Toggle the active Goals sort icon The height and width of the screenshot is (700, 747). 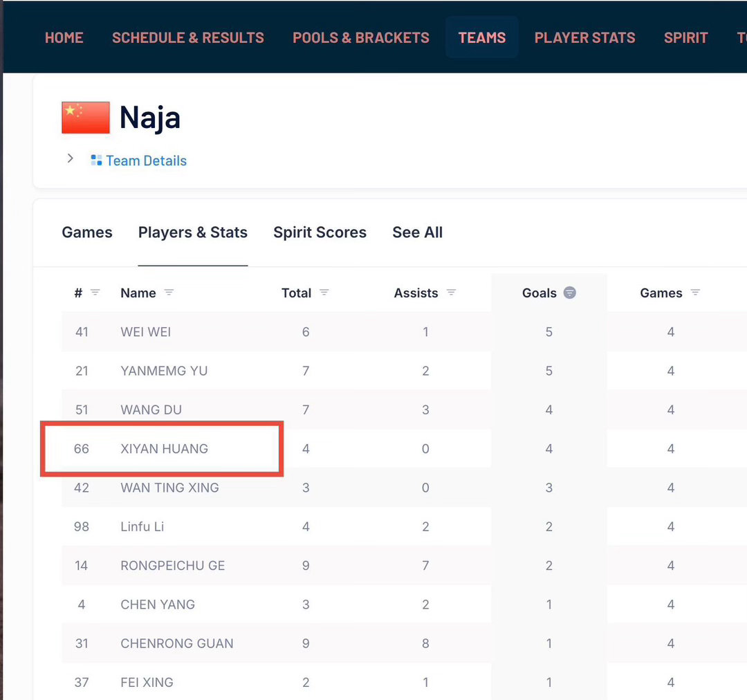569,293
